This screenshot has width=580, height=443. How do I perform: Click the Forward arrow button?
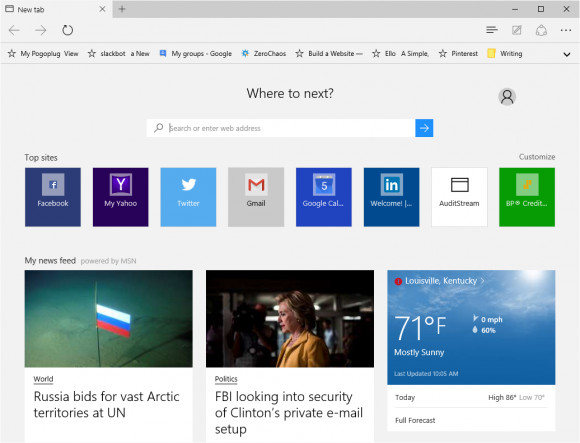click(41, 30)
